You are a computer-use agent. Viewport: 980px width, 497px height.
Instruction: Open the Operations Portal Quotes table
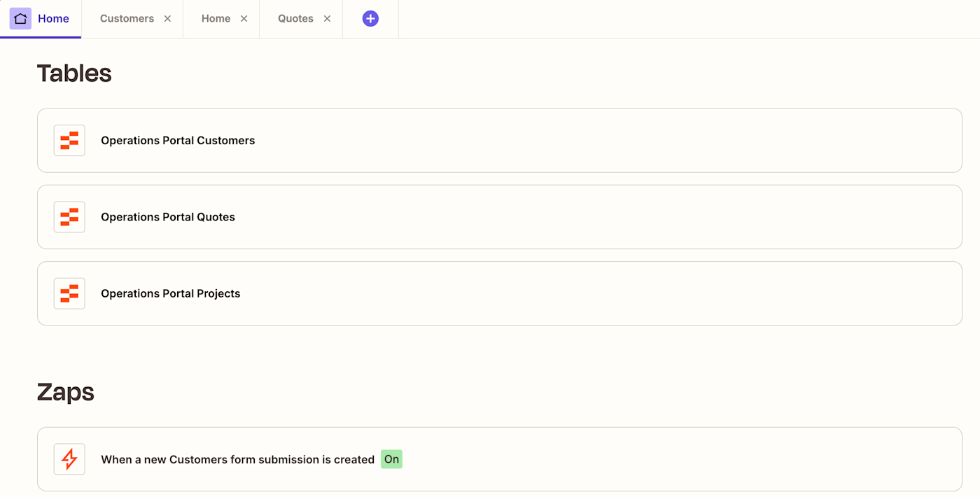(500, 217)
